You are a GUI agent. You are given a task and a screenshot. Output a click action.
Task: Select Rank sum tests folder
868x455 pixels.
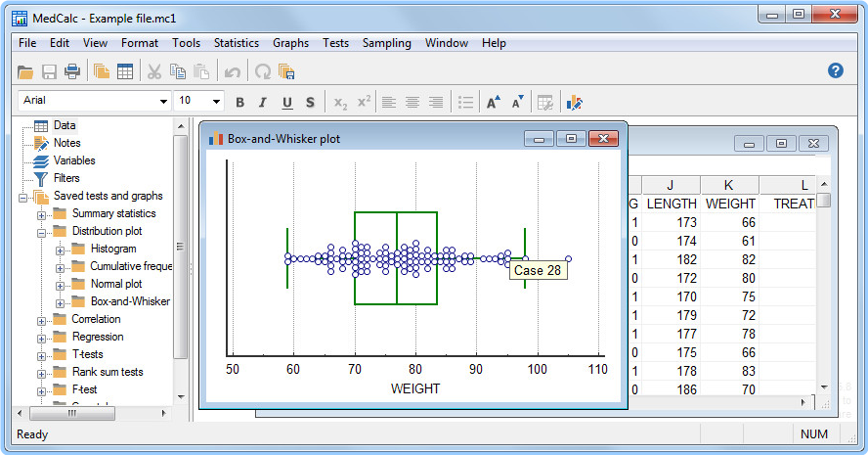tap(108, 372)
